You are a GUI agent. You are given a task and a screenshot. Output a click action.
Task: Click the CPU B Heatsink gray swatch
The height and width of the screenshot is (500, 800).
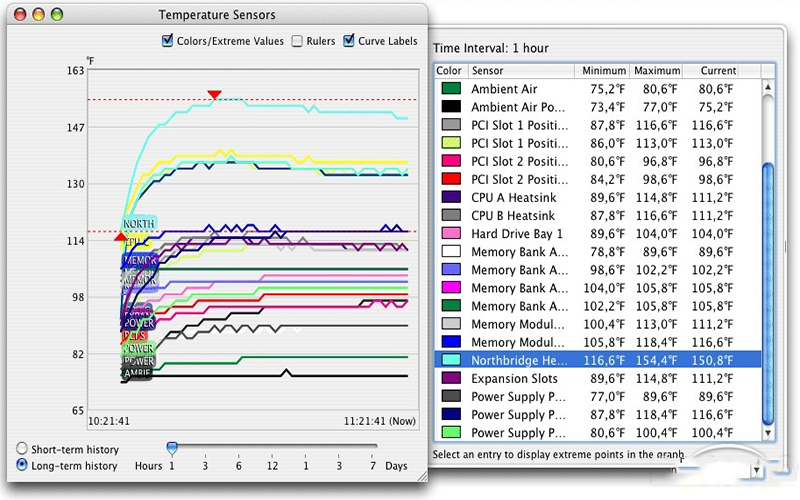point(451,215)
